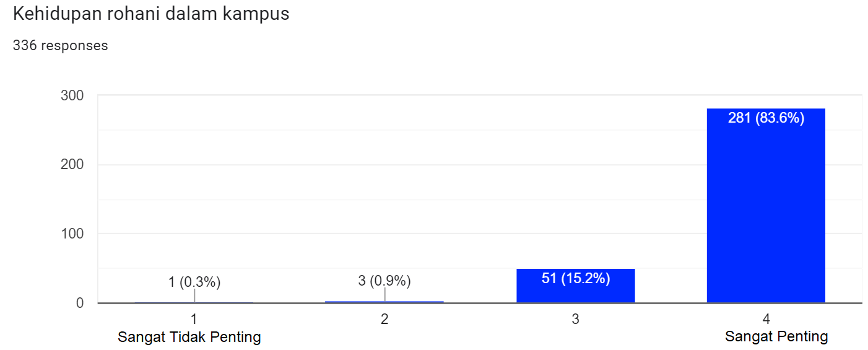Click x-axis category number 1

click(x=194, y=320)
